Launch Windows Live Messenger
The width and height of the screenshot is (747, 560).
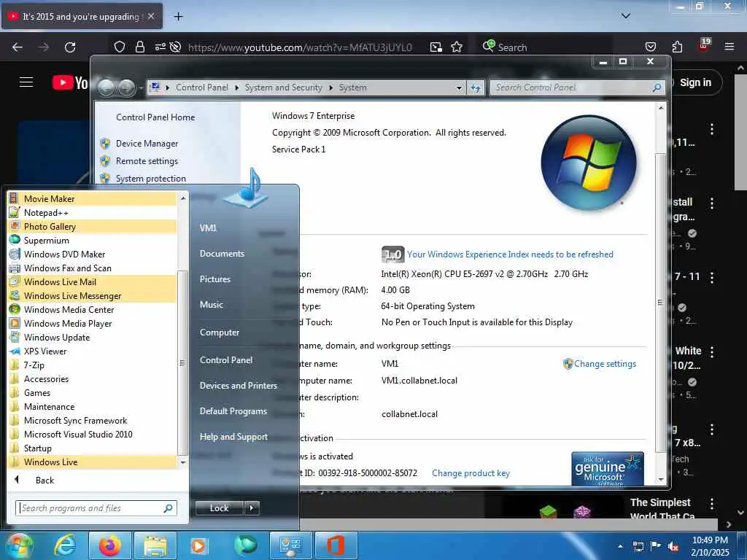[x=92, y=295]
